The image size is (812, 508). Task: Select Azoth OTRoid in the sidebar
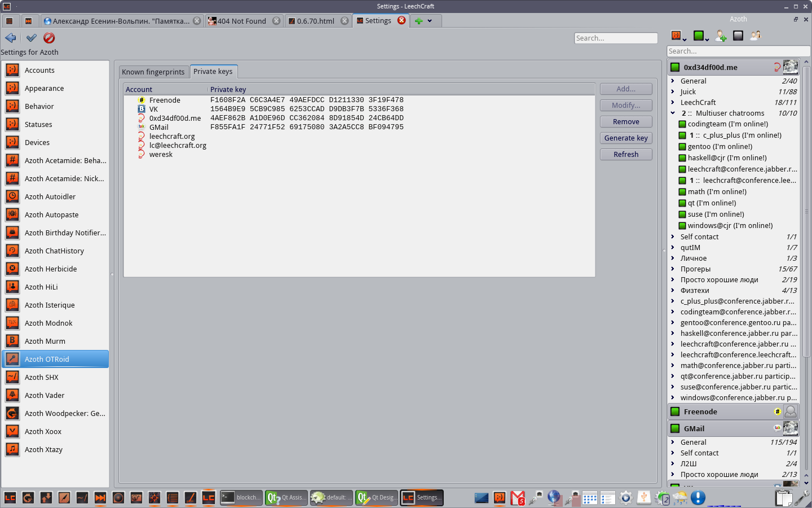(55, 359)
